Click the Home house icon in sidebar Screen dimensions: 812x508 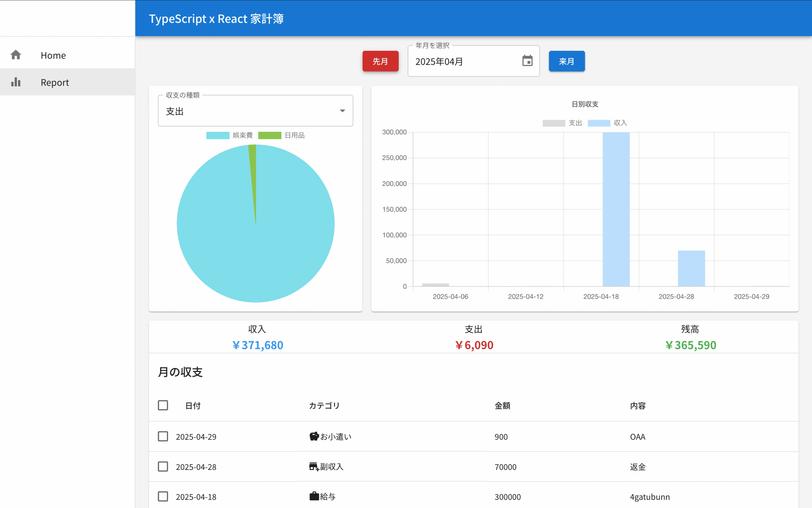[x=16, y=55]
